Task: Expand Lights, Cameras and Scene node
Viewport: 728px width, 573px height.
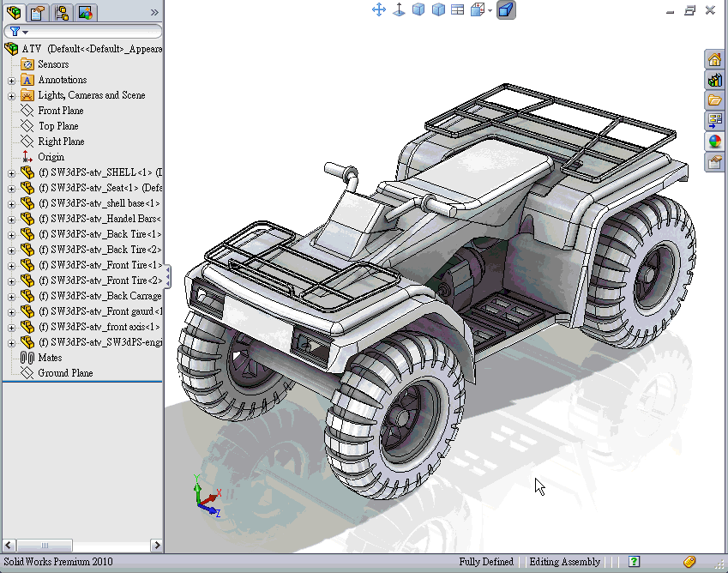Action: pos(11,96)
